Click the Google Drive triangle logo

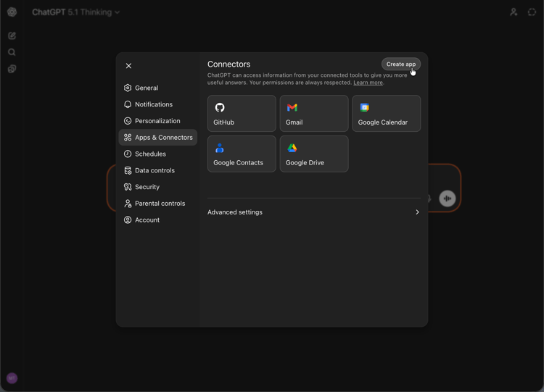coord(292,148)
